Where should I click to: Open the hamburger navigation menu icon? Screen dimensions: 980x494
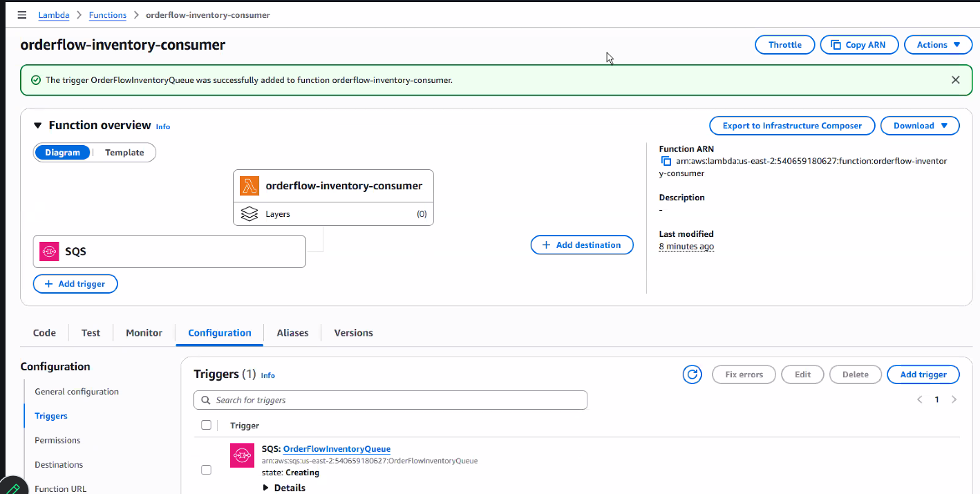22,15
